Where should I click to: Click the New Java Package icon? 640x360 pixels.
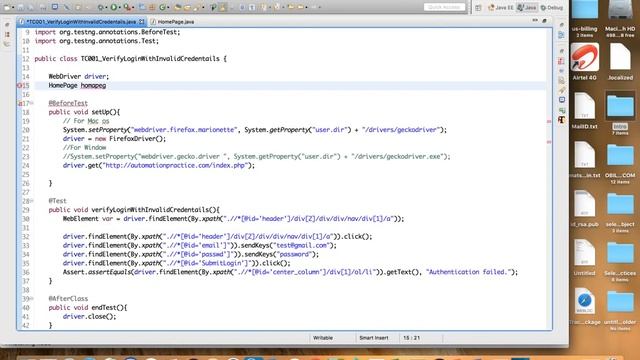[x=151, y=7]
